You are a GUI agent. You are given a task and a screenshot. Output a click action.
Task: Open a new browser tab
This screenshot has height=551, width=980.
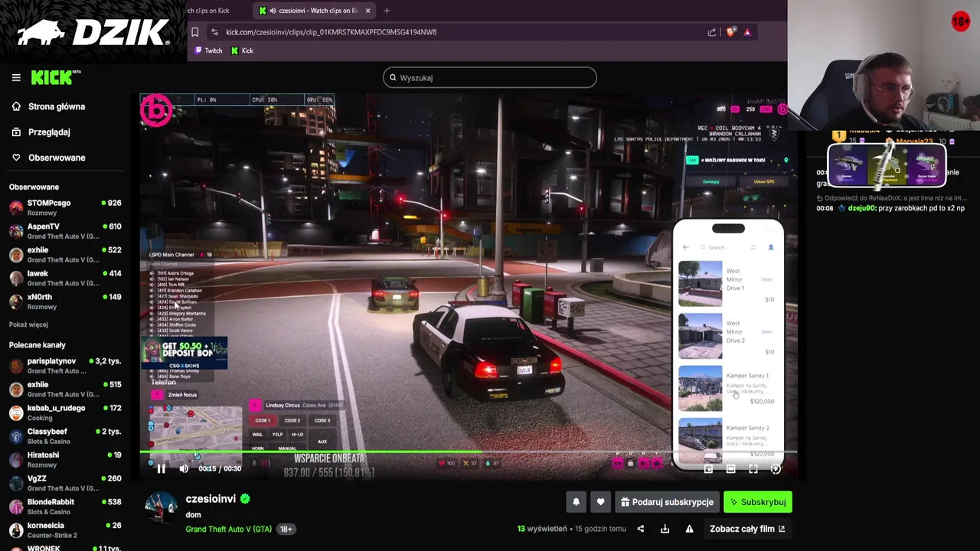pos(387,11)
